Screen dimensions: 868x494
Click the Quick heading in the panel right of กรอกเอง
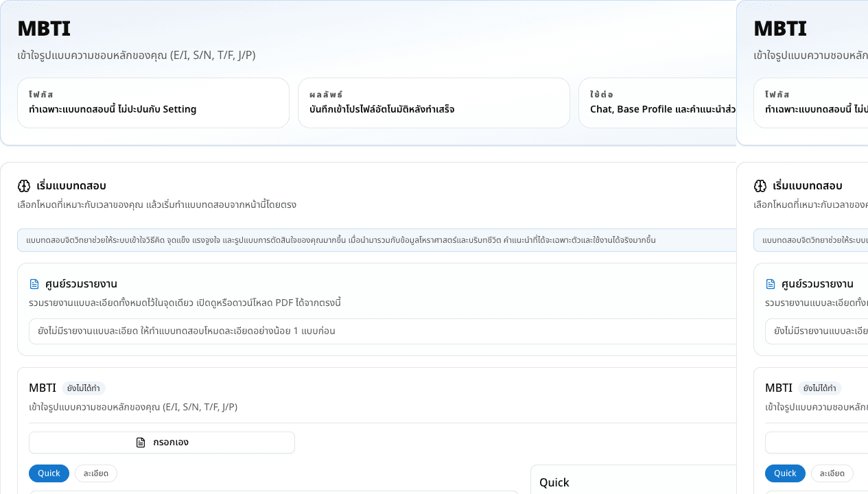click(554, 482)
